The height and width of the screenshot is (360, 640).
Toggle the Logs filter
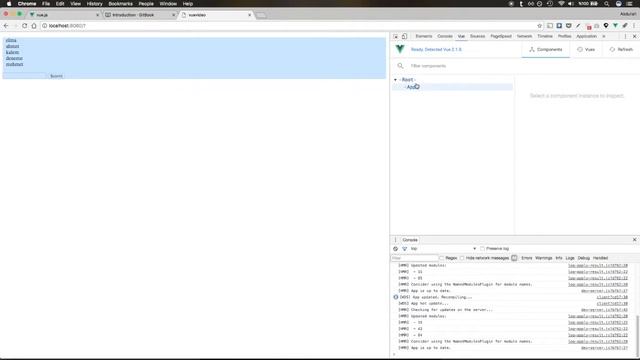coord(570,258)
